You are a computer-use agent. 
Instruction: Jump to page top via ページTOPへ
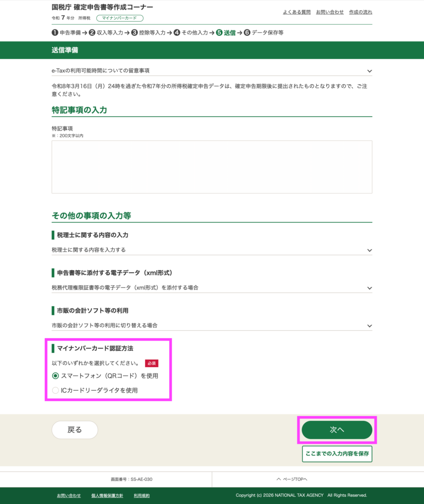point(292,479)
